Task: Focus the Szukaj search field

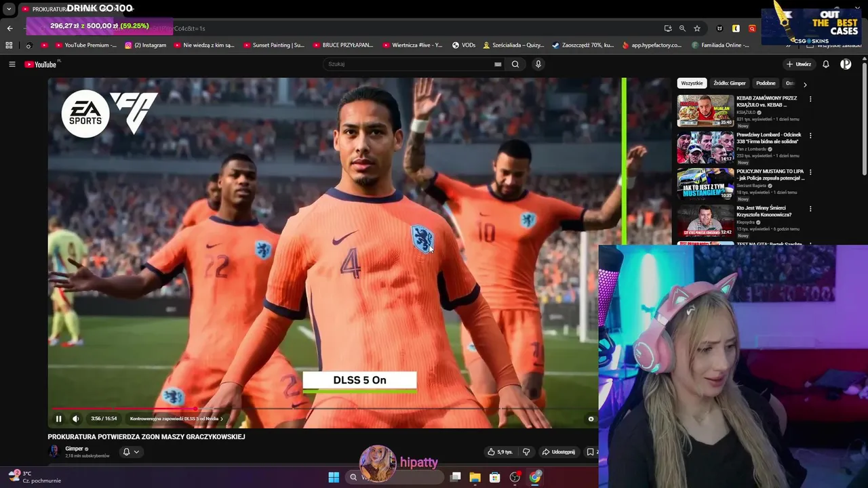Action: 415,64
